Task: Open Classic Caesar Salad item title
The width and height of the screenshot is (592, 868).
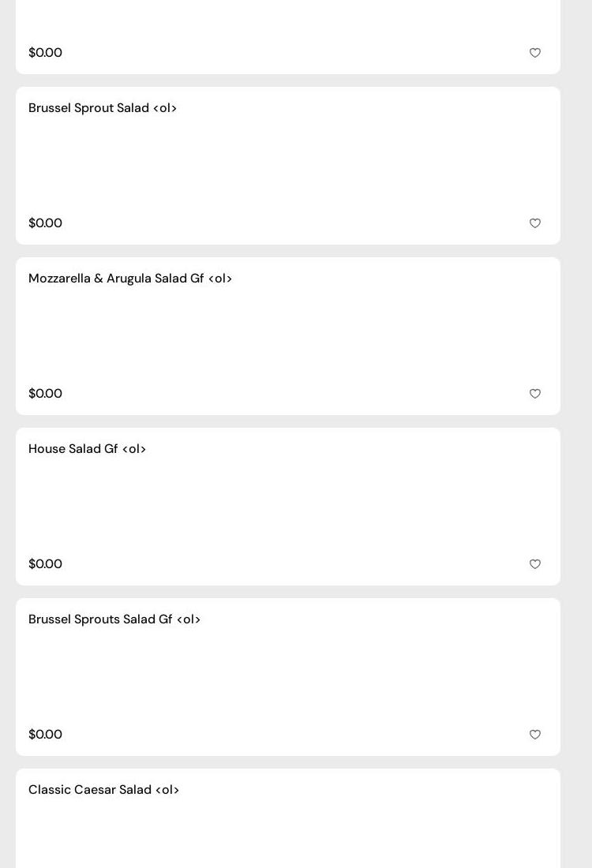Action: click(103, 790)
